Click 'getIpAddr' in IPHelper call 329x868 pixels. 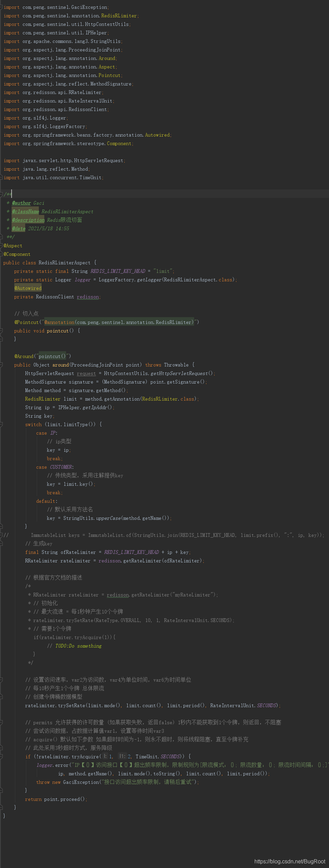tap(95, 407)
